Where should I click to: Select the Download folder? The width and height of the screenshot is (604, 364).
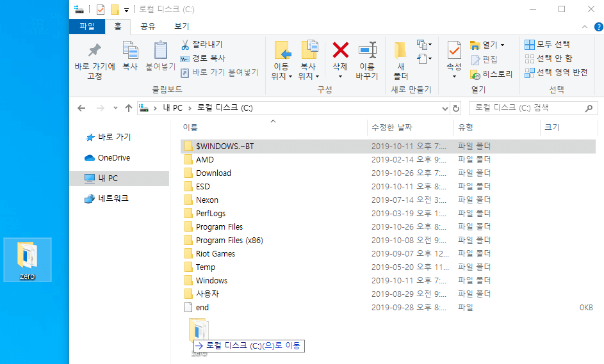tap(388, 173)
